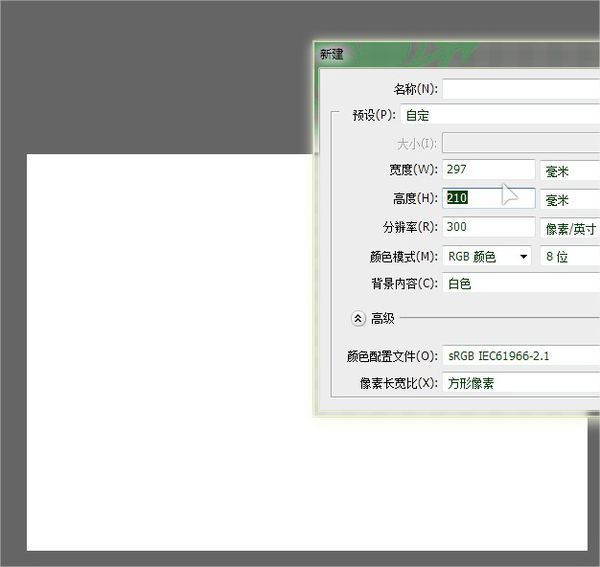600x567 pixels.
Task: Open the 背景内容(C) dropdown showing 白色
Action: pos(521,283)
